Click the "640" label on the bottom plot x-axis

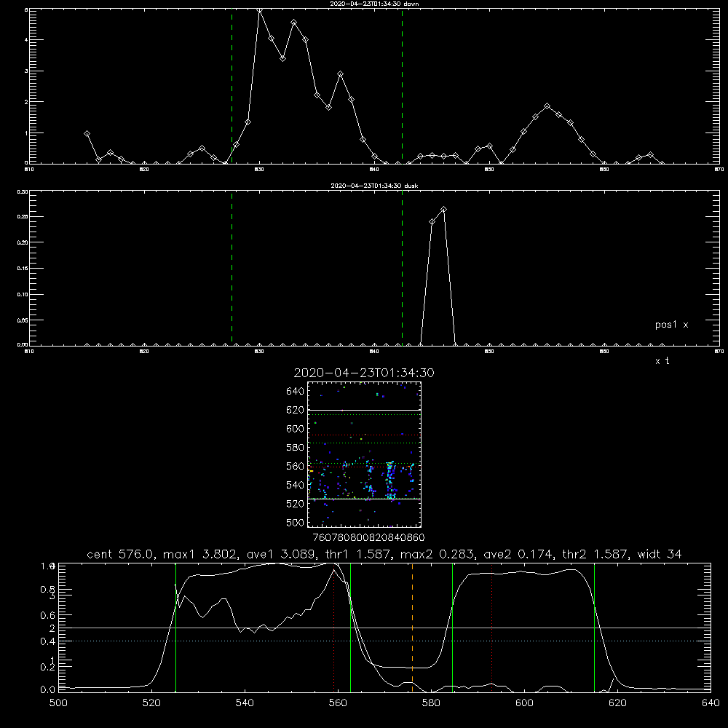pyautogui.click(x=711, y=703)
